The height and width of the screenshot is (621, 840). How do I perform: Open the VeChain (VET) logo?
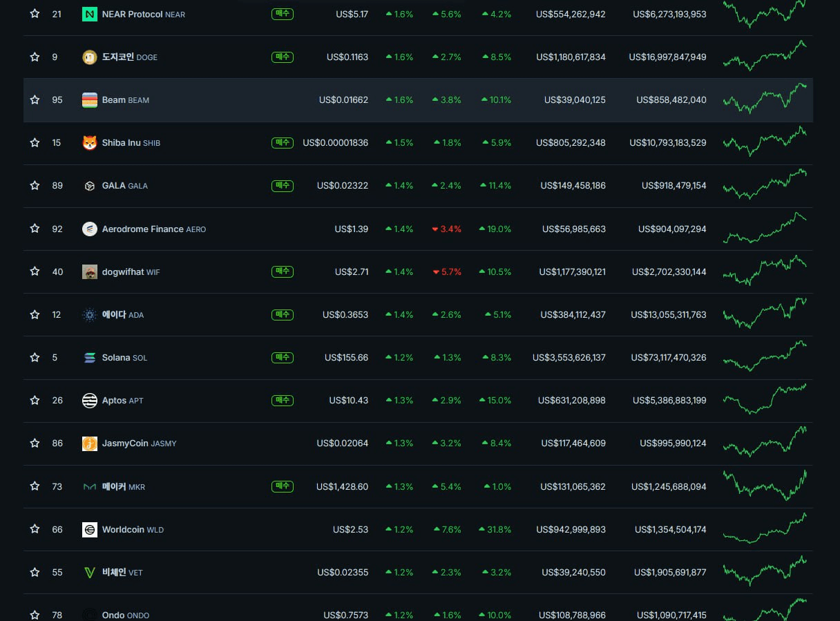pyautogui.click(x=90, y=572)
